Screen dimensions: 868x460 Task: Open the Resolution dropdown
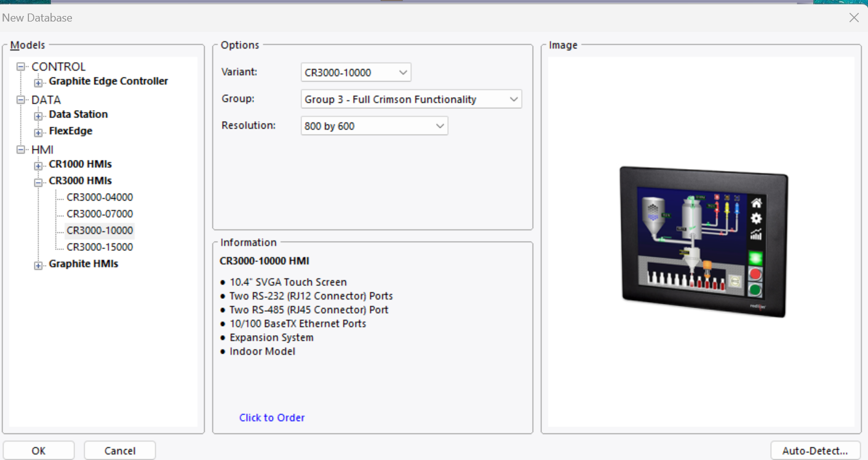[374, 126]
